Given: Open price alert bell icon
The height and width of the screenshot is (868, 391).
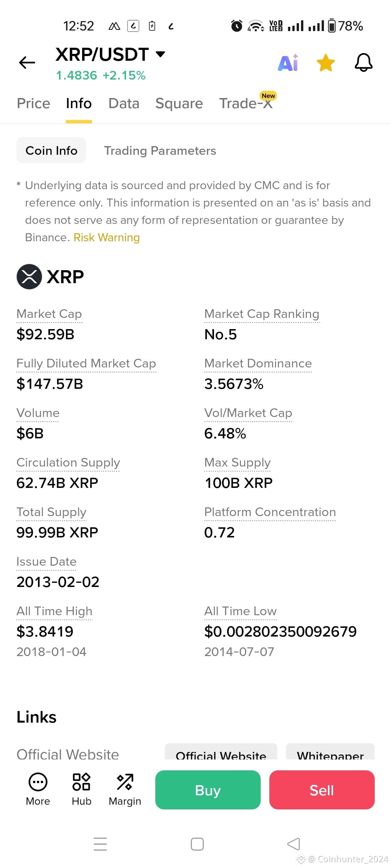Looking at the screenshot, I should pos(363,63).
